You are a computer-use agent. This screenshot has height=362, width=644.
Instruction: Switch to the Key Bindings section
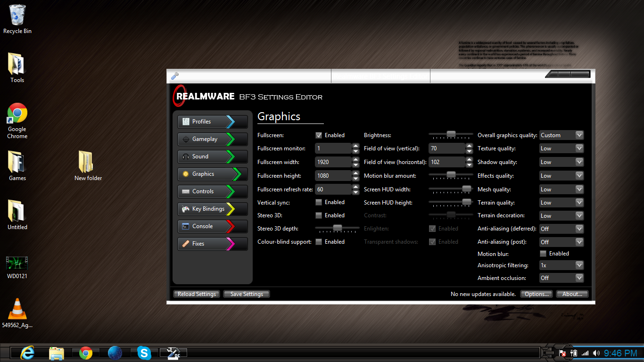point(213,209)
